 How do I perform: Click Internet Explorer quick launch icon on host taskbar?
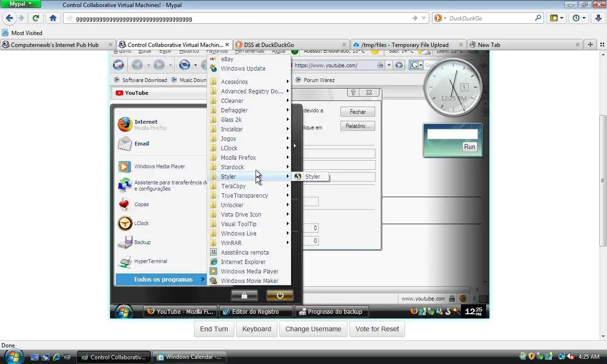pos(56,357)
